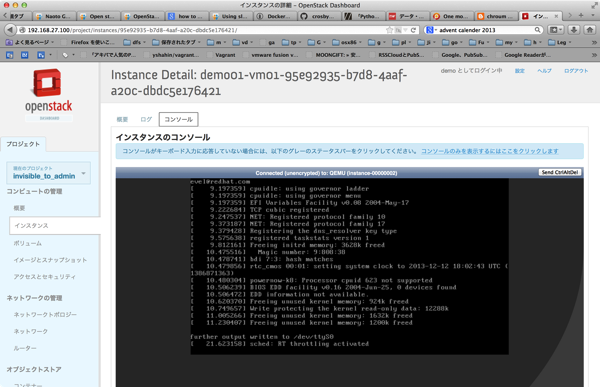Image resolution: width=600 pixels, height=387 pixels.
Task: Open the よく見るページ bookmarks dropdown
Action: [30, 42]
